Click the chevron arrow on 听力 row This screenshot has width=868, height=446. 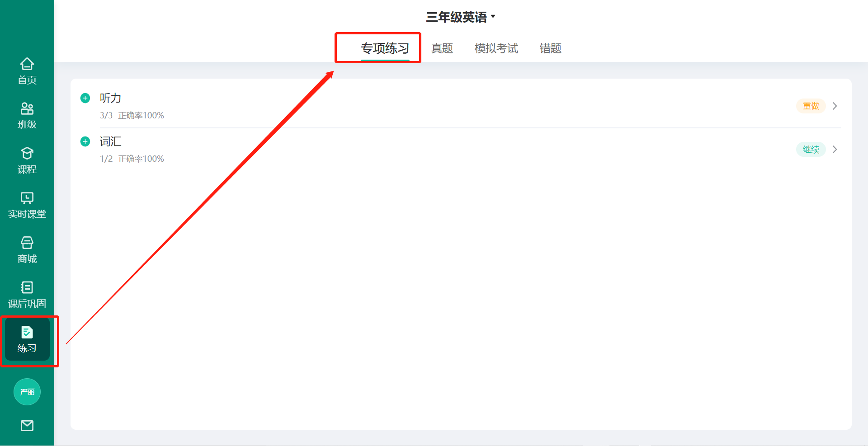835,106
